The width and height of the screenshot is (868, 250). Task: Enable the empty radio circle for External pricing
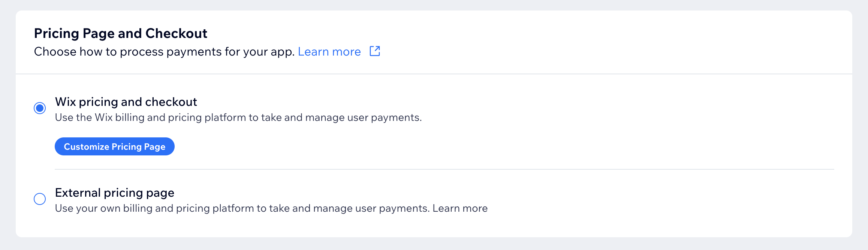coord(40,199)
